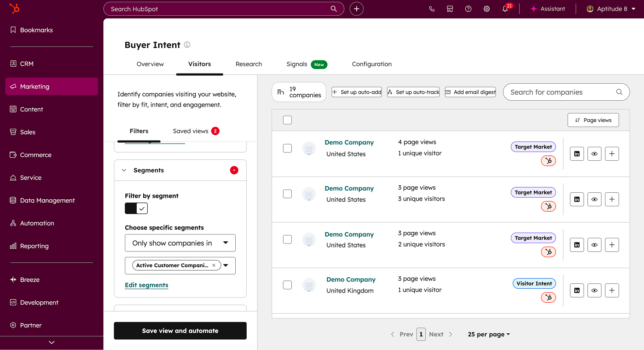Click the HubSpot sprocket logo

[x=14, y=9]
